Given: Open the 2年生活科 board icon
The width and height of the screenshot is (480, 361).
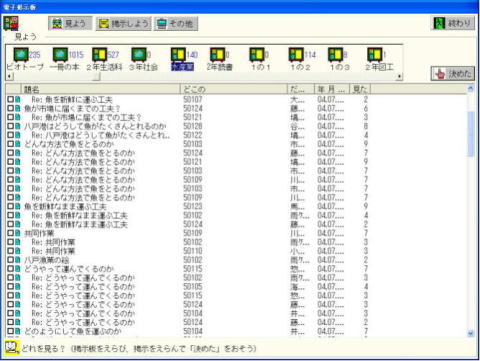Looking at the screenshot, I should (x=99, y=55).
